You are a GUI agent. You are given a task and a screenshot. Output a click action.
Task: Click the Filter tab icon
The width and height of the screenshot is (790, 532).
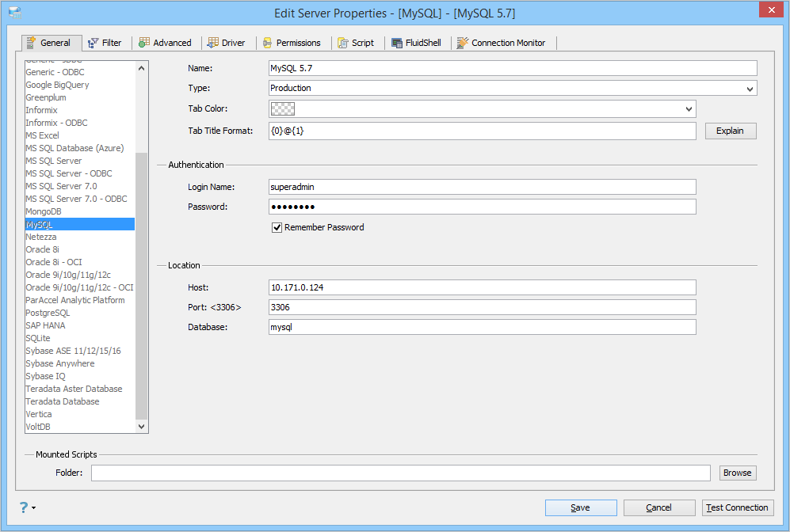(x=93, y=43)
